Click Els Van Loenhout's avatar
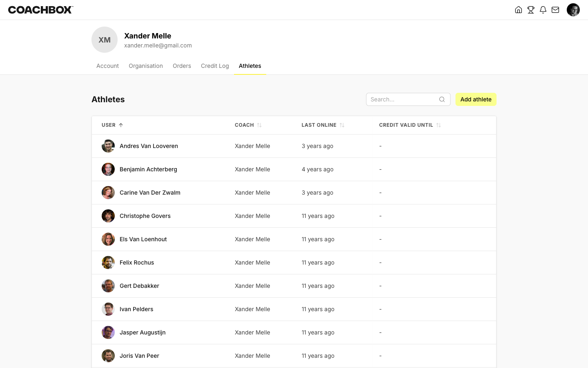This screenshot has width=588, height=368. tap(108, 239)
